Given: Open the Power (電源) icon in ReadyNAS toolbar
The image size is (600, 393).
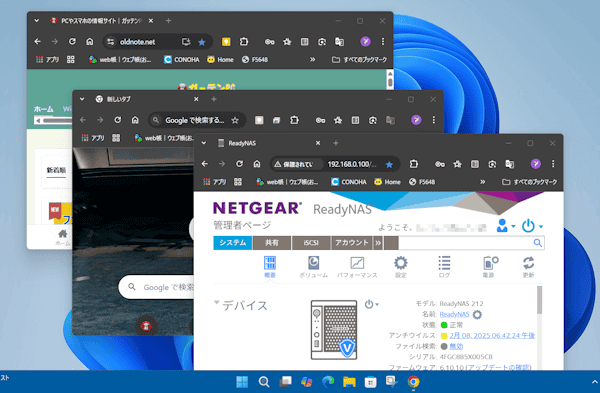Looking at the screenshot, I should (489, 267).
